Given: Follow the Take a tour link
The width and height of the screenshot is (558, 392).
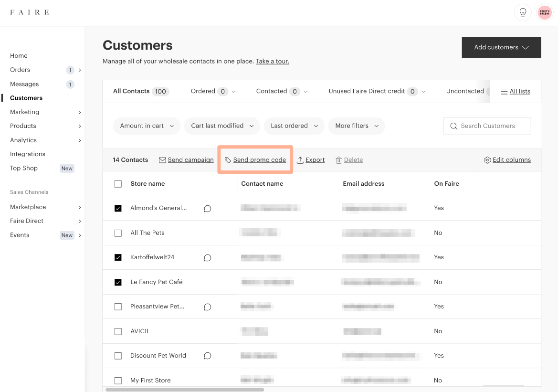Looking at the screenshot, I should pos(272,62).
